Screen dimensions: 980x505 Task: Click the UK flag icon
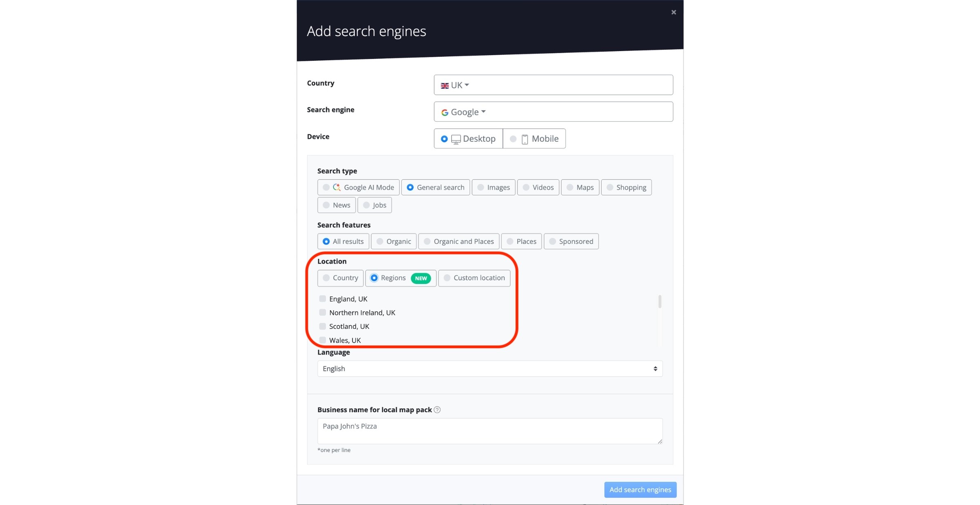(x=445, y=85)
